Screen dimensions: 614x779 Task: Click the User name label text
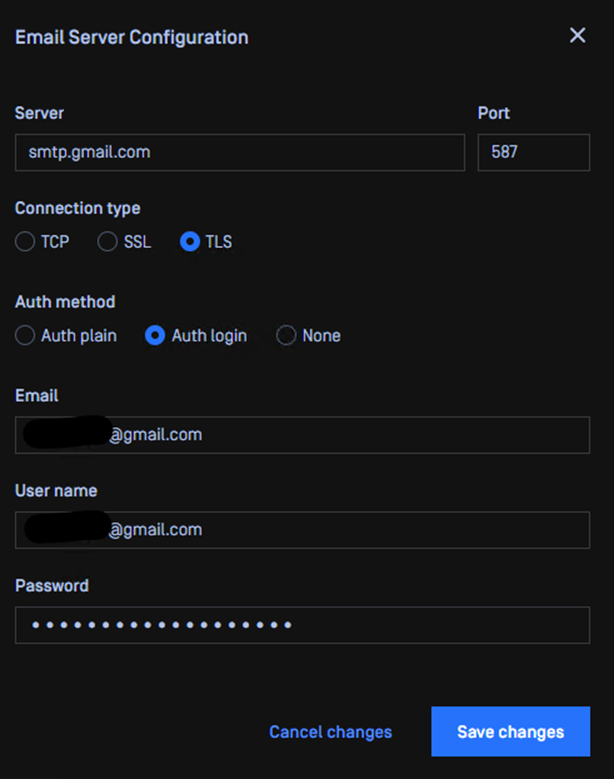56,490
